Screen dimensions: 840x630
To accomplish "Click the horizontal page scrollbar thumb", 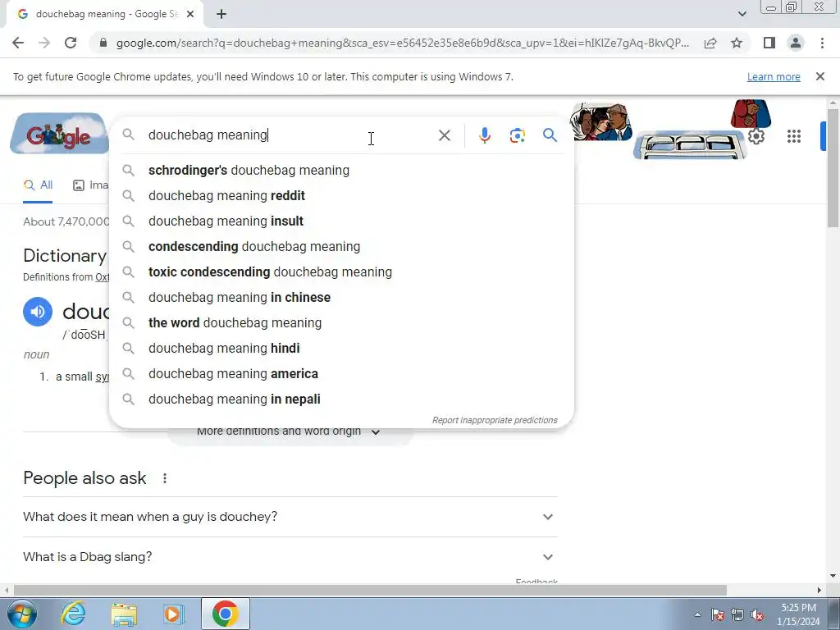I will pyautogui.click(x=370, y=590).
